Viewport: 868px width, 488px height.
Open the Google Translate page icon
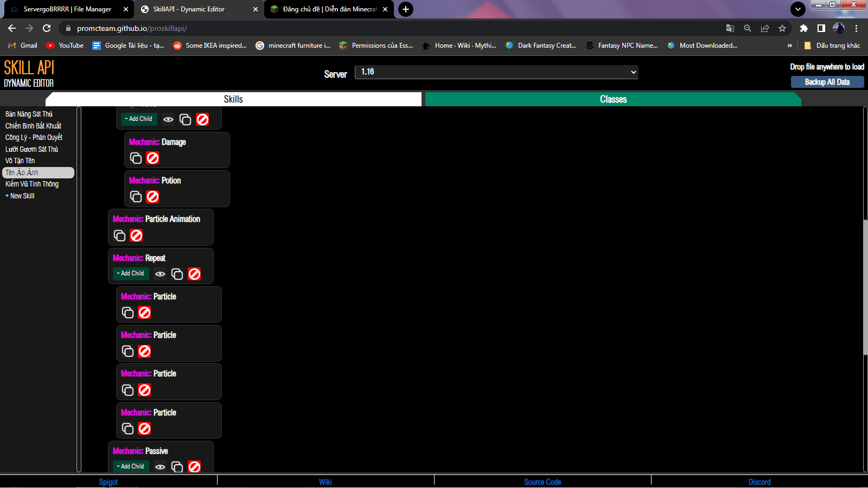(730, 28)
